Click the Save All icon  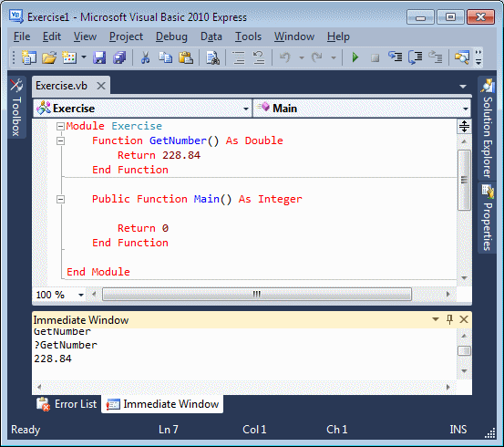tap(119, 57)
